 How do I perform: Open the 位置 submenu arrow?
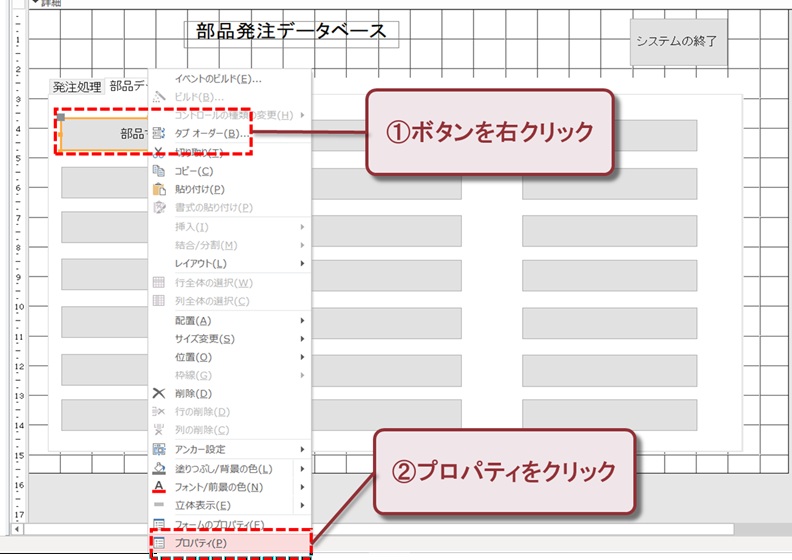pos(302,357)
